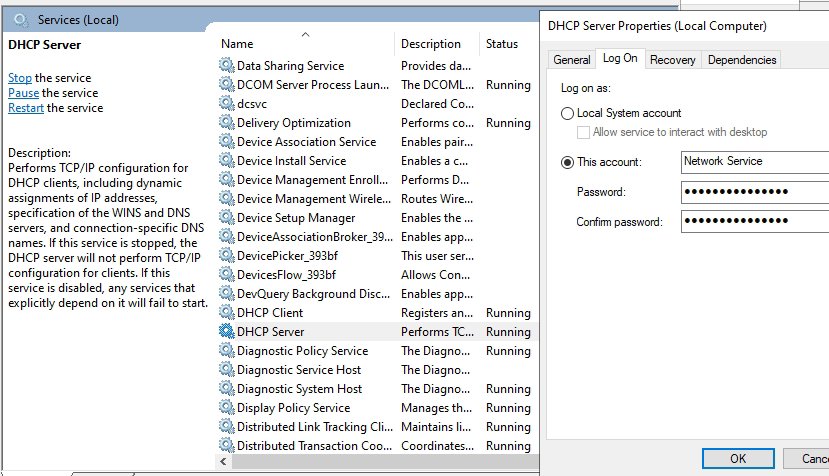Click the Display Policy Service gear icon

click(x=227, y=408)
